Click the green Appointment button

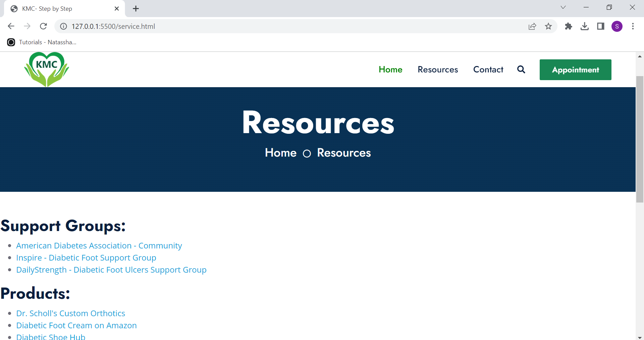576,70
